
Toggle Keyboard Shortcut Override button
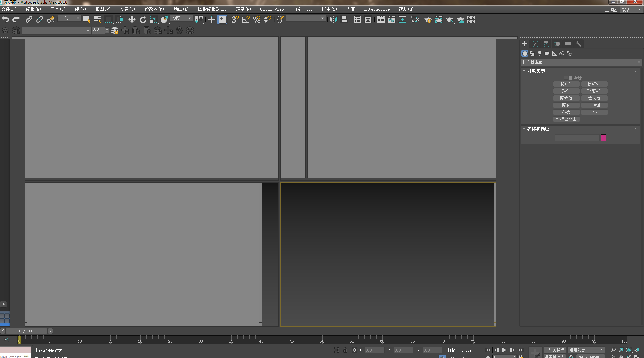[222, 19]
